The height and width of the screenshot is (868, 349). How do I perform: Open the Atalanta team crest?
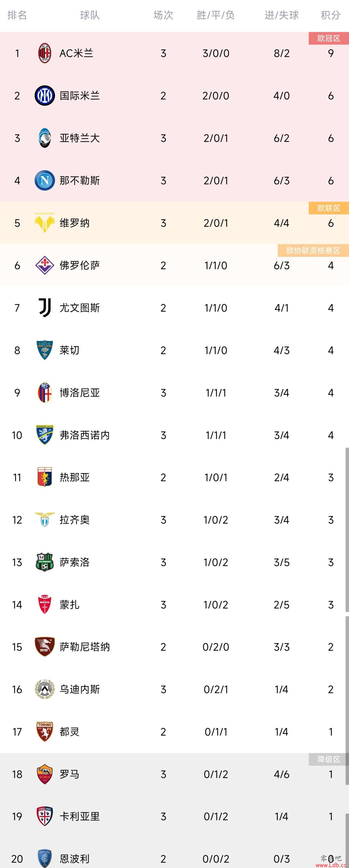point(45,138)
